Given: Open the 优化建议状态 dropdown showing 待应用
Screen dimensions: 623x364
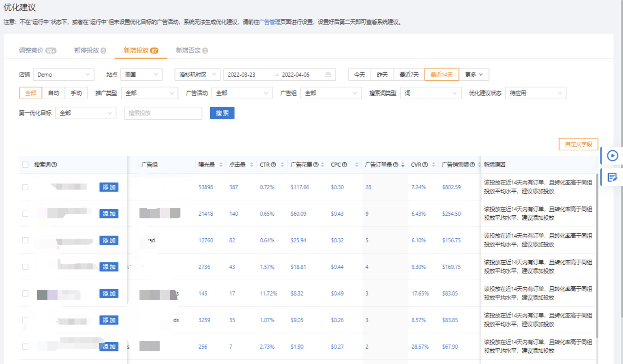Looking at the screenshot, I should click(535, 93).
